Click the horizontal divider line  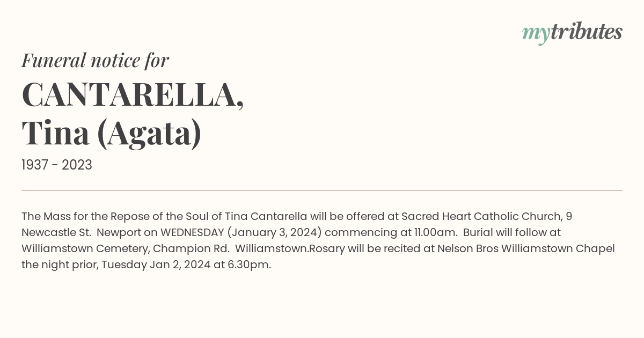(322, 190)
